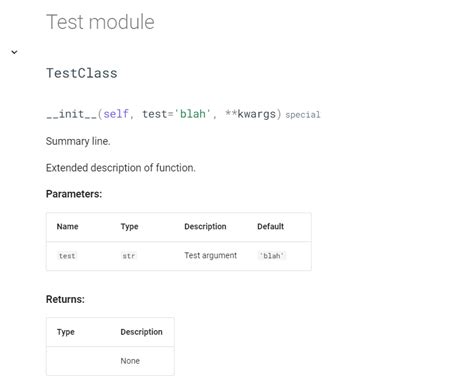Click the Type header in the Parameters table
The image size is (474, 388).
129,227
